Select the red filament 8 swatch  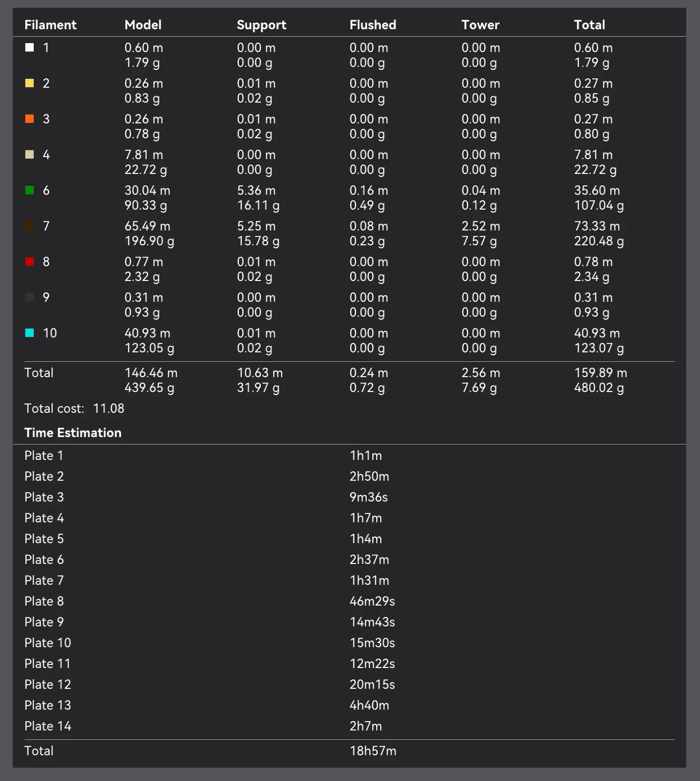pyautogui.click(x=30, y=262)
